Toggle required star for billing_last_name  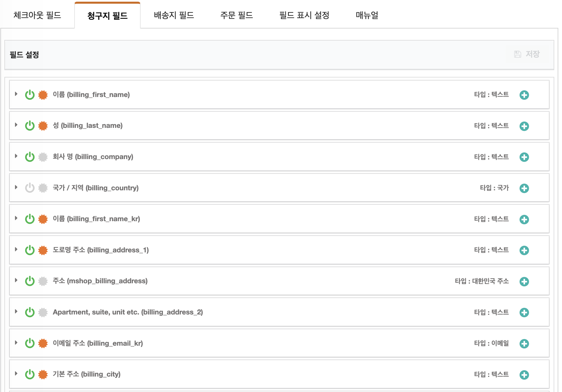[43, 126]
